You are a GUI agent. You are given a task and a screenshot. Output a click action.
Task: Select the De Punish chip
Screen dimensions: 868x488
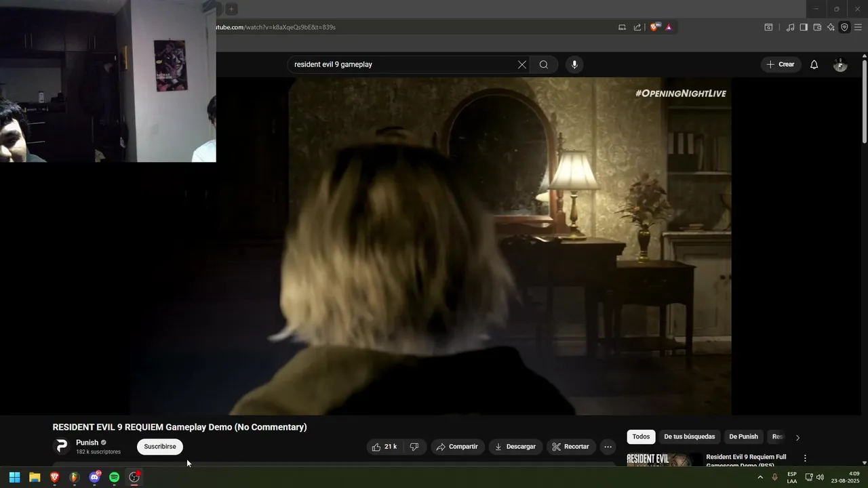pos(743,436)
